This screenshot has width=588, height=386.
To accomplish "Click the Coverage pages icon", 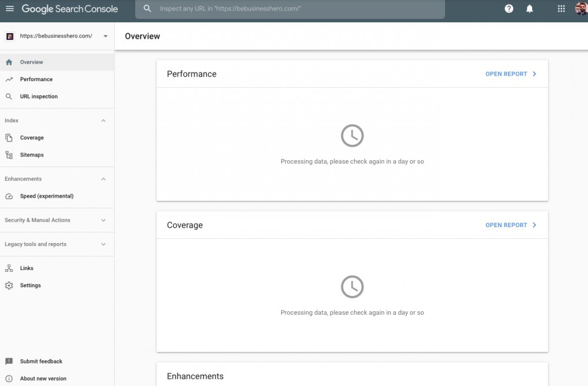I will point(9,138).
